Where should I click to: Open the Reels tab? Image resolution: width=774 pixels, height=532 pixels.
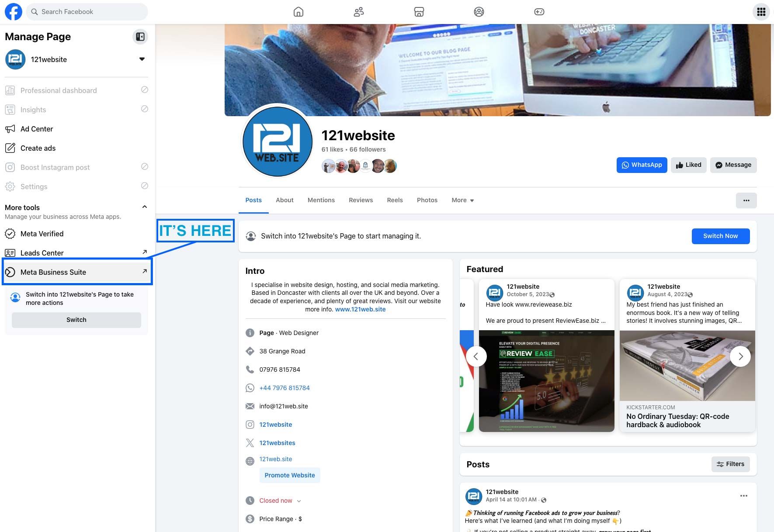(395, 200)
